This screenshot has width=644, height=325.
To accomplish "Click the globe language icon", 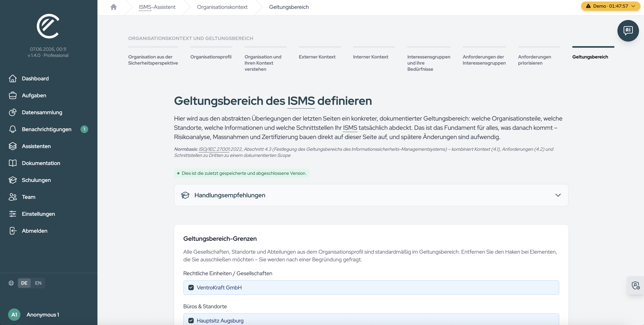I will click(x=11, y=283).
